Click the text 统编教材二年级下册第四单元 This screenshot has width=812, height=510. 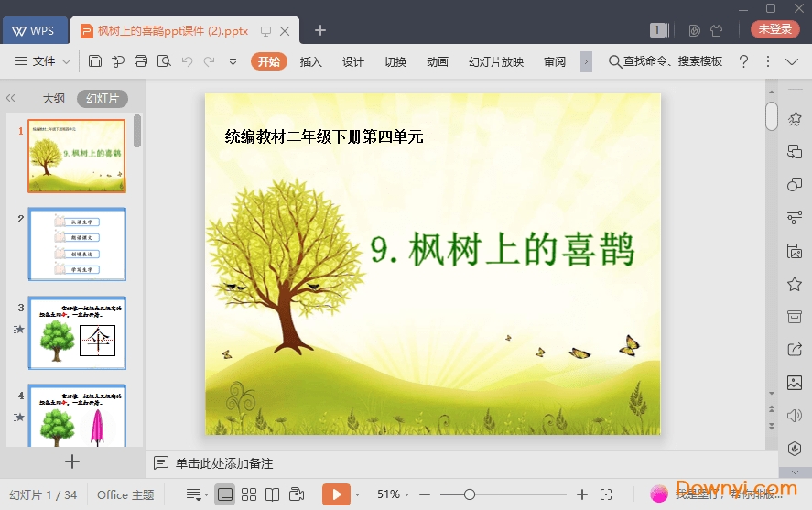click(324, 136)
